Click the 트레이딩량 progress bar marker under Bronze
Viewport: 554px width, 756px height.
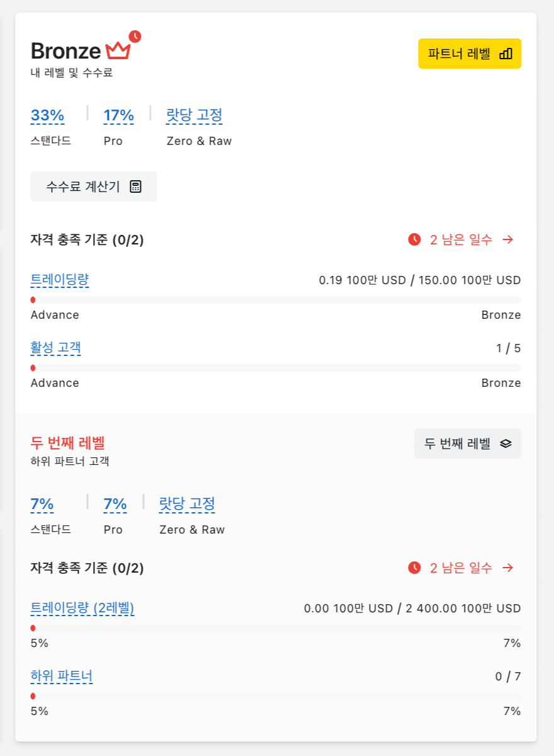point(33,300)
